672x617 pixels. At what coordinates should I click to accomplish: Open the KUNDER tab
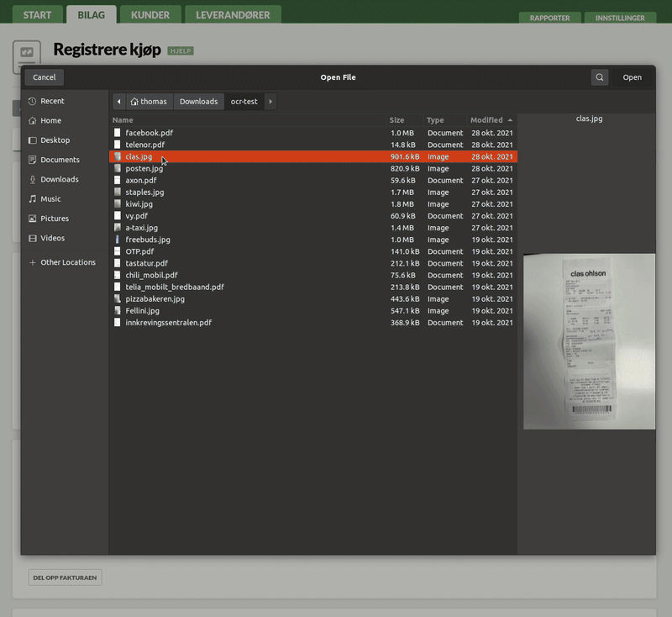pos(150,15)
